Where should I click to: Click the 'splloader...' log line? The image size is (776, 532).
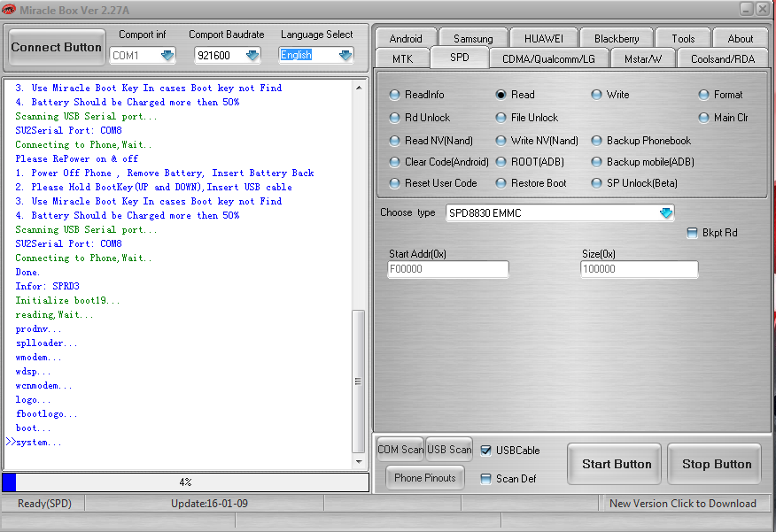click(46, 343)
